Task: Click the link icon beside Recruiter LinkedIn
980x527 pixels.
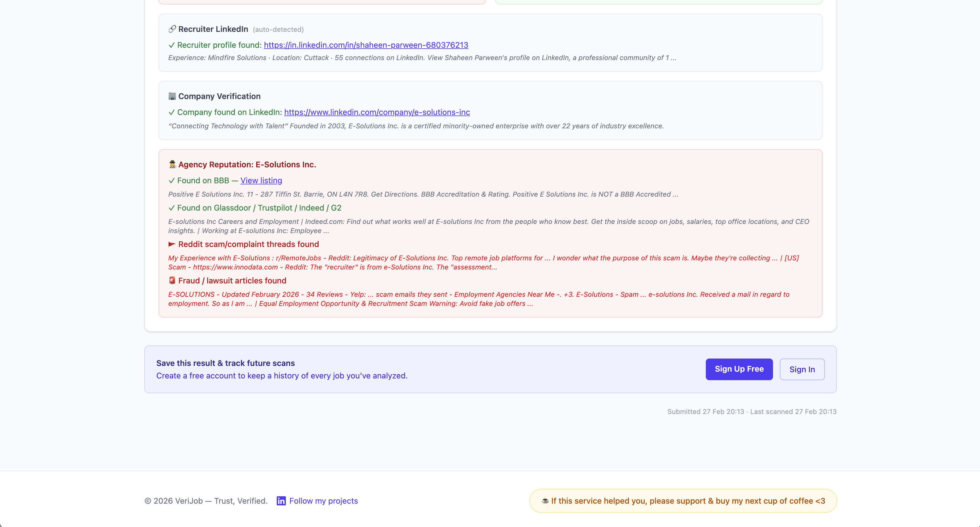Action: coord(172,29)
